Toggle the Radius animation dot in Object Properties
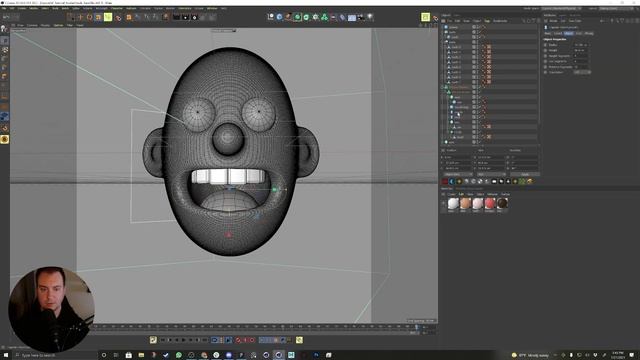This screenshot has width=640, height=360. [545, 45]
